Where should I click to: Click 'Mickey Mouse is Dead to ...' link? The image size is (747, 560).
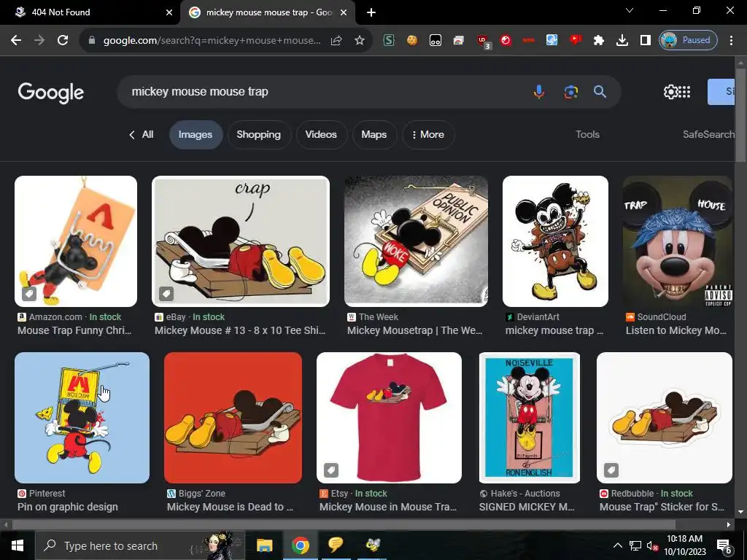point(230,507)
